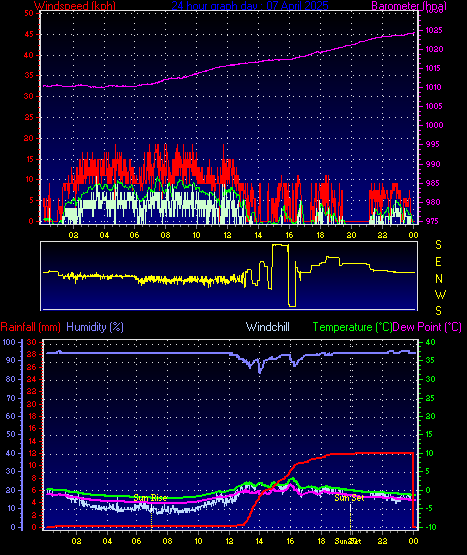Select the "W" wind direction label
This screenshot has width=467, height=555.
pos(440,294)
